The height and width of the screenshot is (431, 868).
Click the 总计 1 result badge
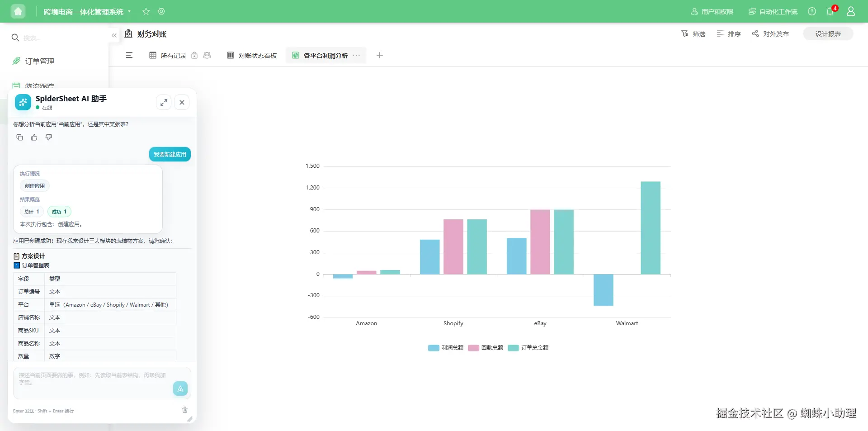pyautogui.click(x=32, y=212)
